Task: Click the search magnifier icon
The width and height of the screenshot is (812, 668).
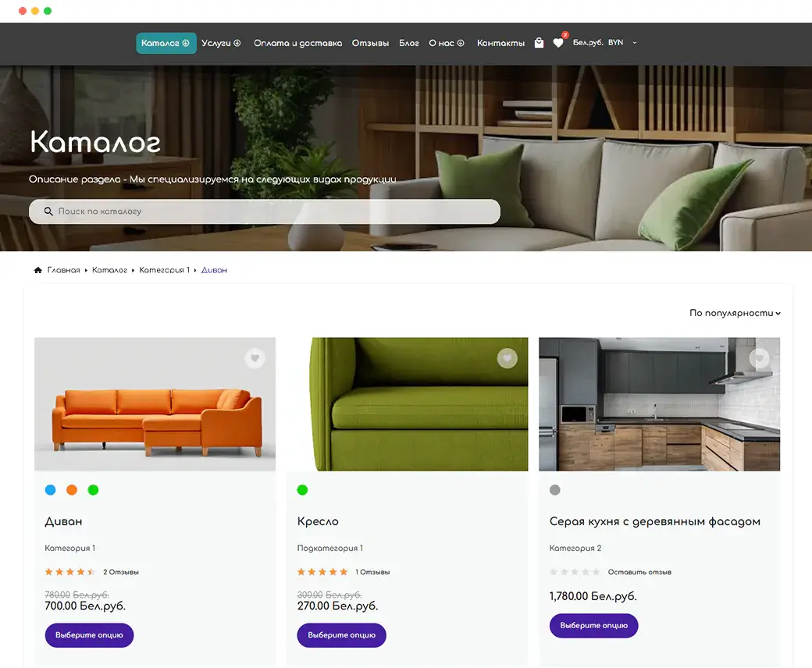Action: coord(48,211)
